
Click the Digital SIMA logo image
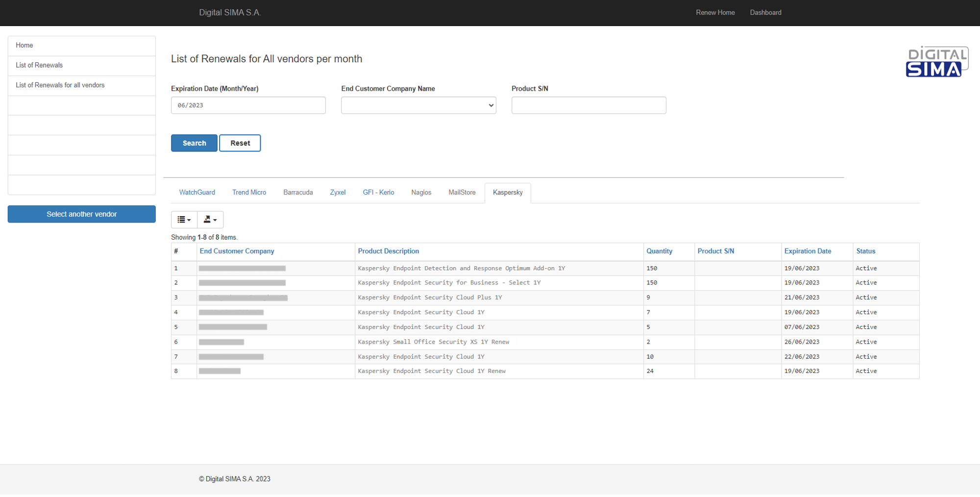click(x=937, y=62)
